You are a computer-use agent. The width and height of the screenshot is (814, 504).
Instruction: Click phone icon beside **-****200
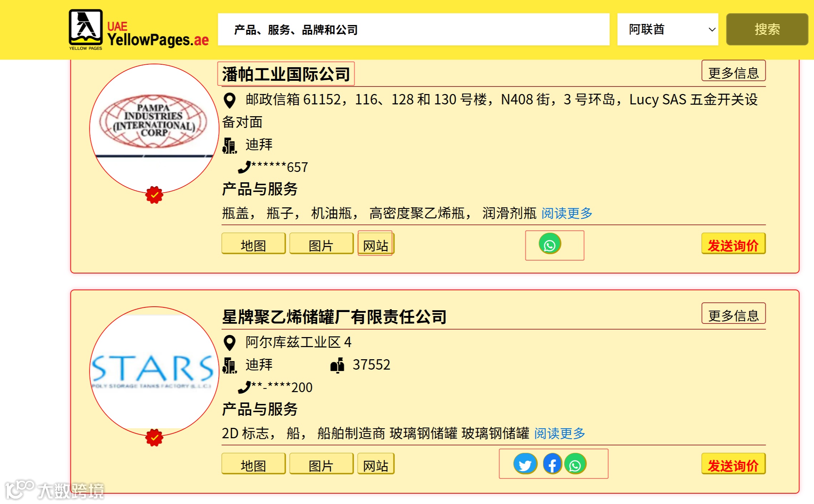[244, 387]
